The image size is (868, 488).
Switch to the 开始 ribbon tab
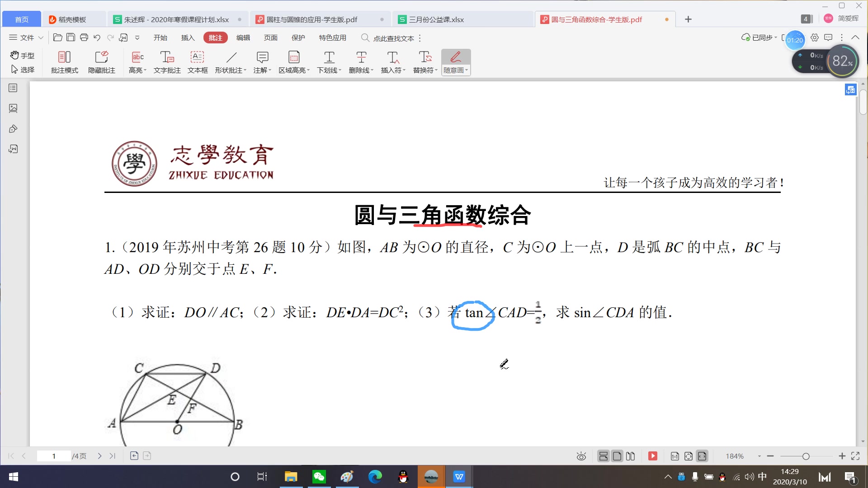tap(160, 38)
